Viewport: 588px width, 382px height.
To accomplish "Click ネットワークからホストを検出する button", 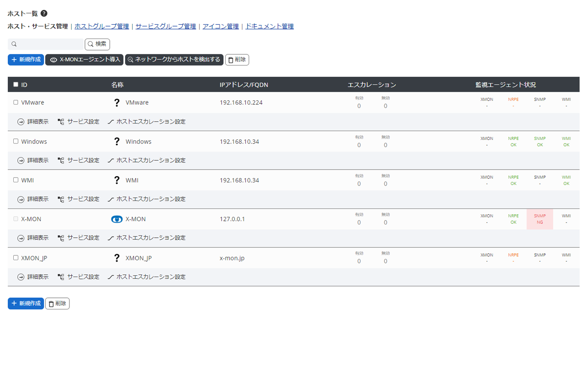I will pos(174,60).
